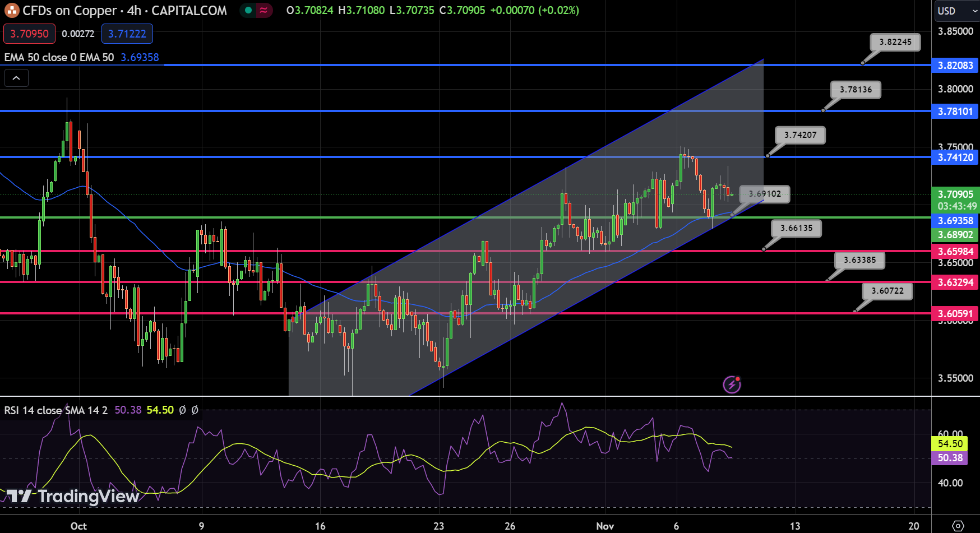The image size is (980, 533).
Task: Select the CFDs on Copper symbol title
Action: pyautogui.click(x=125, y=11)
